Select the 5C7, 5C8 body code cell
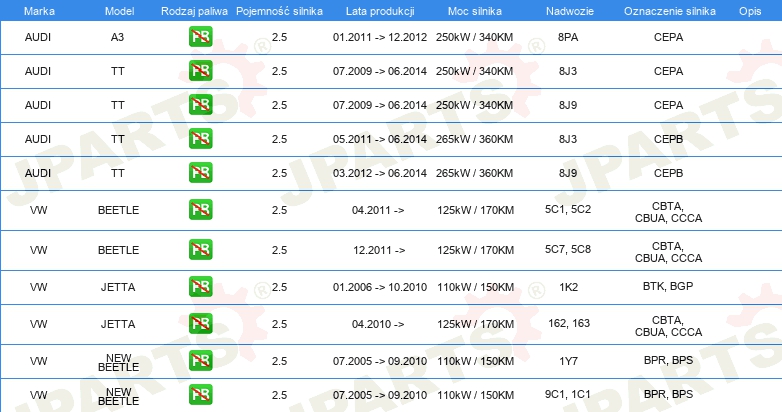This screenshot has height=412, width=782. (568, 249)
